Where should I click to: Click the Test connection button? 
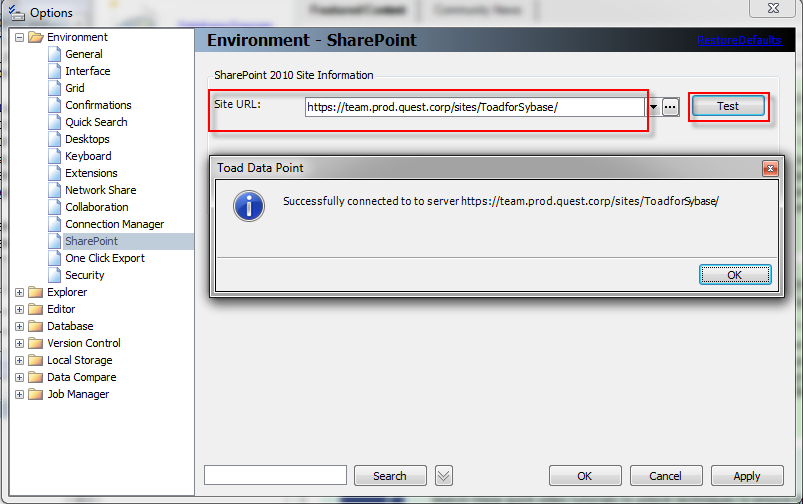pos(728,106)
